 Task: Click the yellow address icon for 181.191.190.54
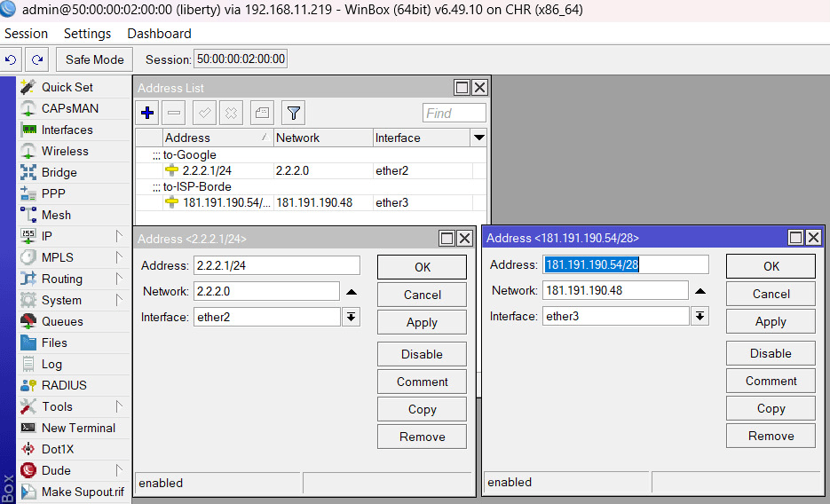172,202
